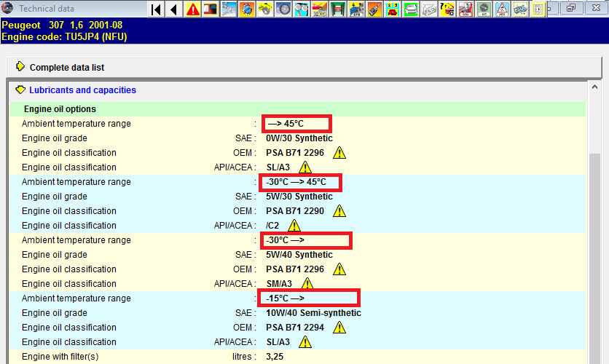Open the vehicle component layout icon
The image size is (609, 364).
coord(520,9)
